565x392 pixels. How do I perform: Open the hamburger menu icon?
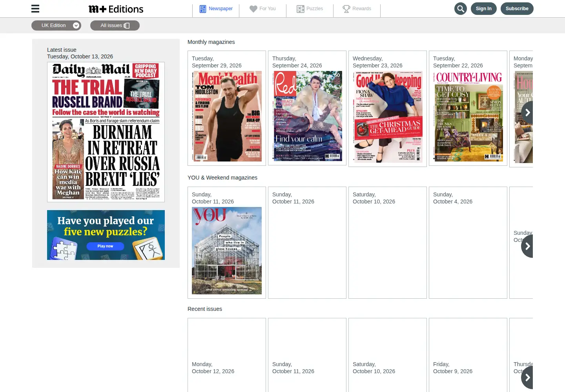pyautogui.click(x=35, y=9)
